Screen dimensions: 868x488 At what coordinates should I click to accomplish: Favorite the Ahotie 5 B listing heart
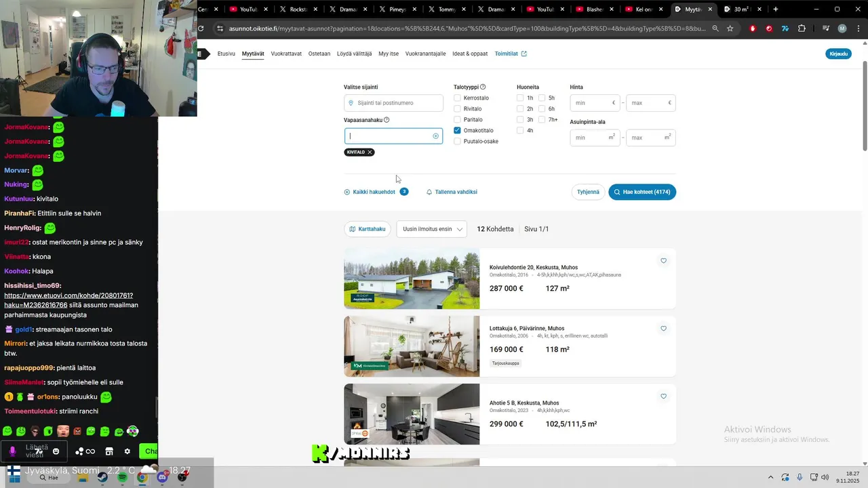663,396
